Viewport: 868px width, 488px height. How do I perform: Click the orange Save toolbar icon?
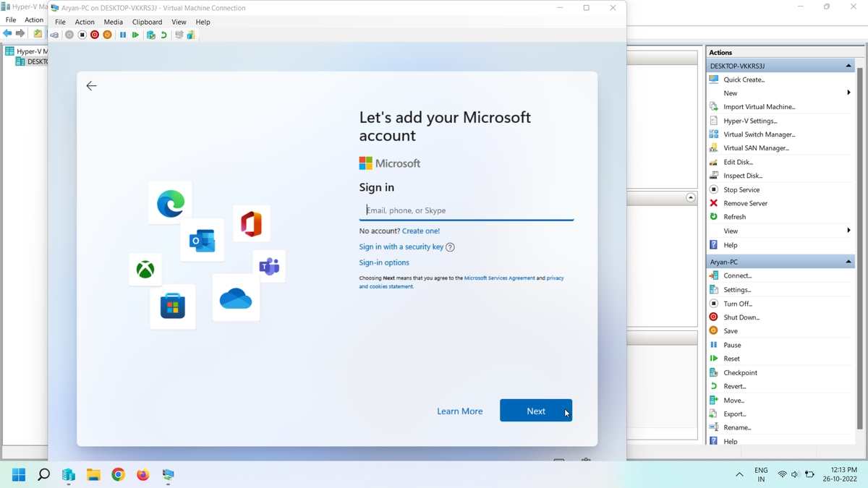pos(108,35)
